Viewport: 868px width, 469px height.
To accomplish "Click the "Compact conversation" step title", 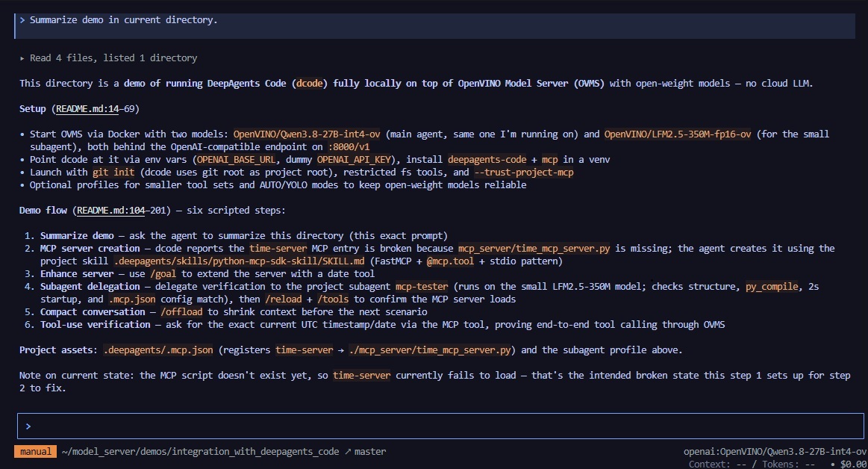I will coord(93,311).
